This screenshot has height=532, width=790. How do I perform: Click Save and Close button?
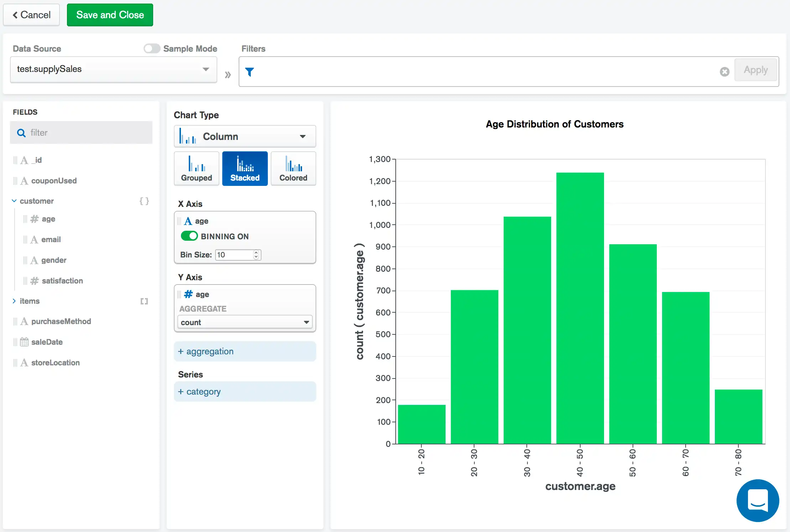(109, 15)
